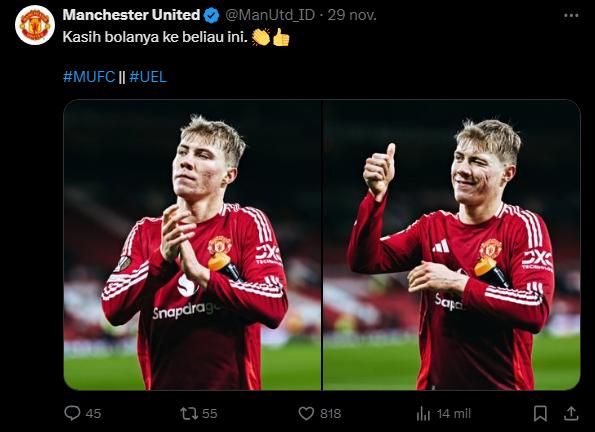Open the #MUFC hashtag

point(89,77)
